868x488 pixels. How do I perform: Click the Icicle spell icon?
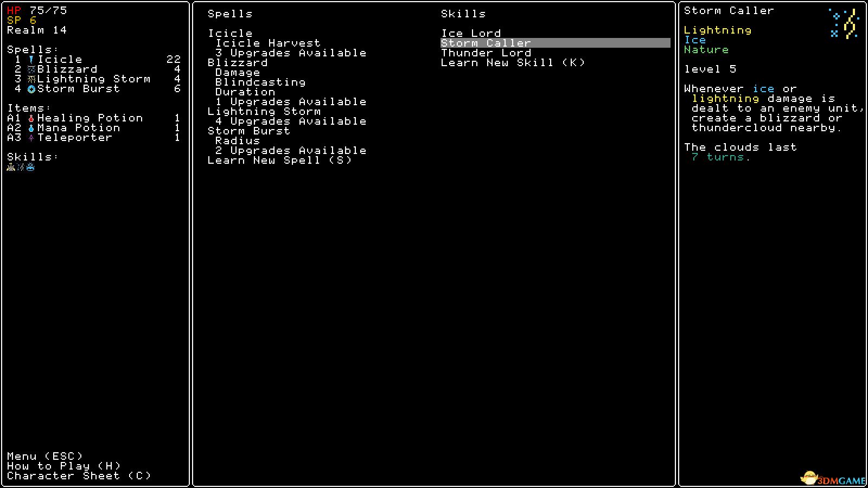click(x=31, y=60)
